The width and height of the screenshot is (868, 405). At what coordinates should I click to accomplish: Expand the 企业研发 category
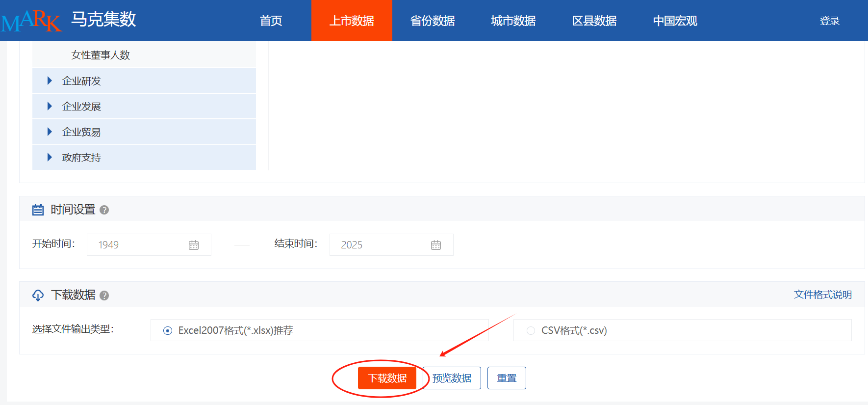coord(50,81)
